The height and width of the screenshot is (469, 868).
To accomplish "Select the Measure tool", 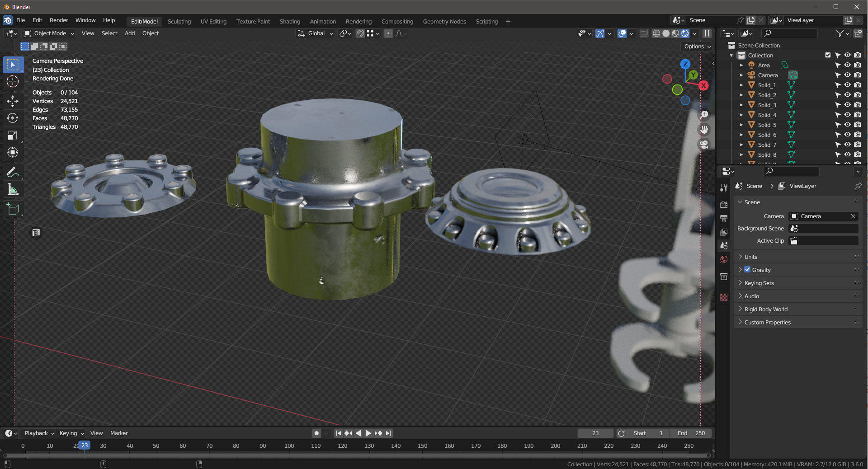I will coord(13,190).
